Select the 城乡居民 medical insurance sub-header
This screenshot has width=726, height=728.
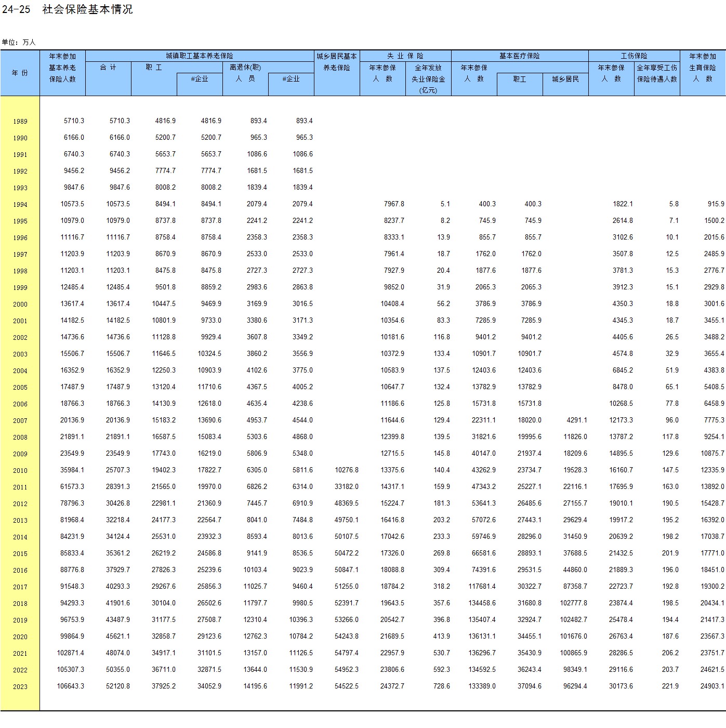pos(565,79)
